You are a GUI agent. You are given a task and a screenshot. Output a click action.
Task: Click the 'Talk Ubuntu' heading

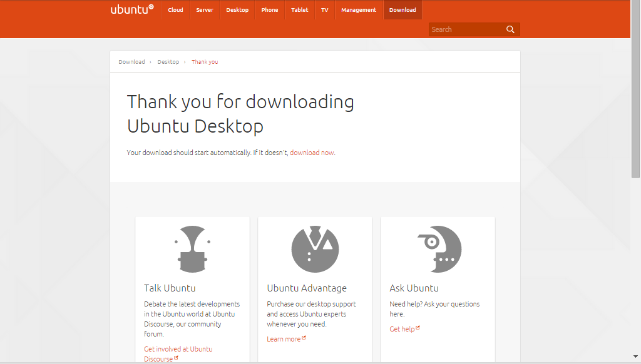pos(170,288)
